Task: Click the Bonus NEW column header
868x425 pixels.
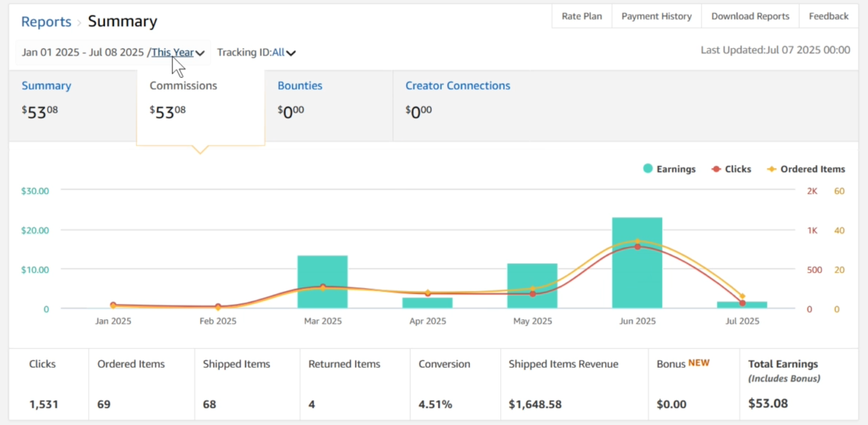Action: [x=683, y=363]
